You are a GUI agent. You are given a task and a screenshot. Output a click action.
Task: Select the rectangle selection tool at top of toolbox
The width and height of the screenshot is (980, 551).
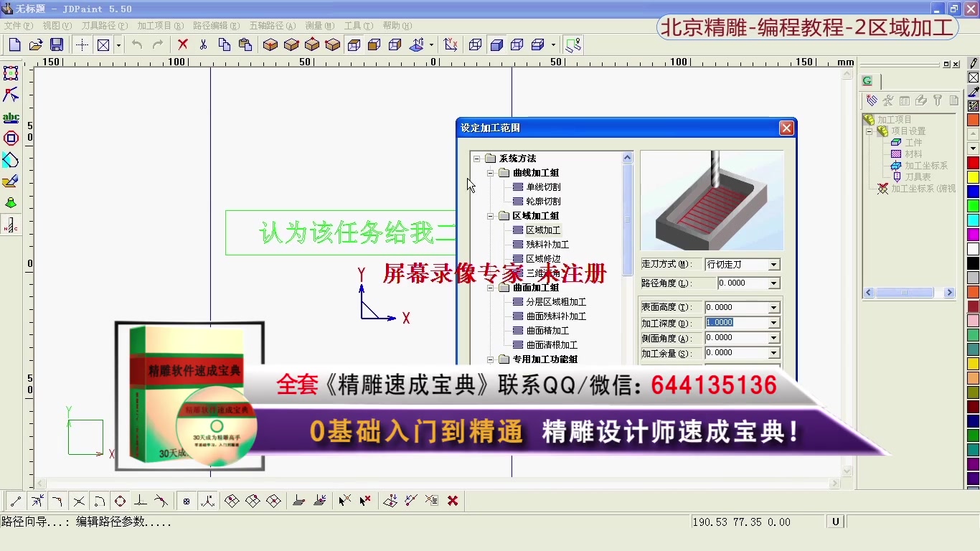(10, 74)
